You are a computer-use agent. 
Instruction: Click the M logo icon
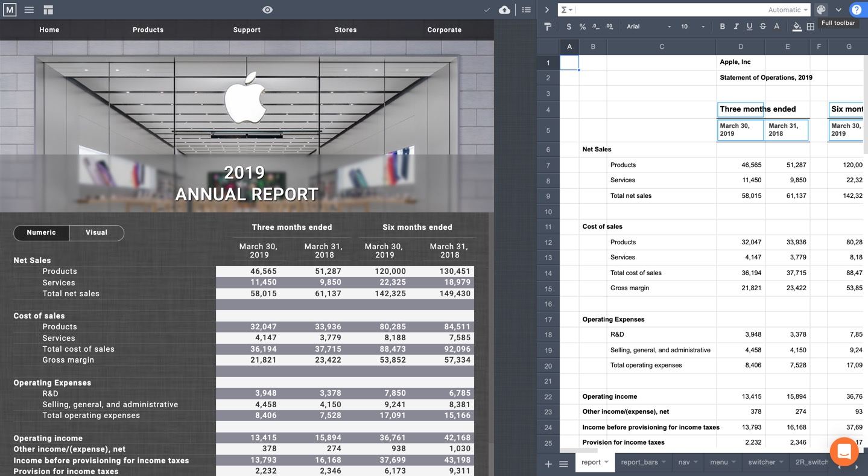tap(10, 10)
